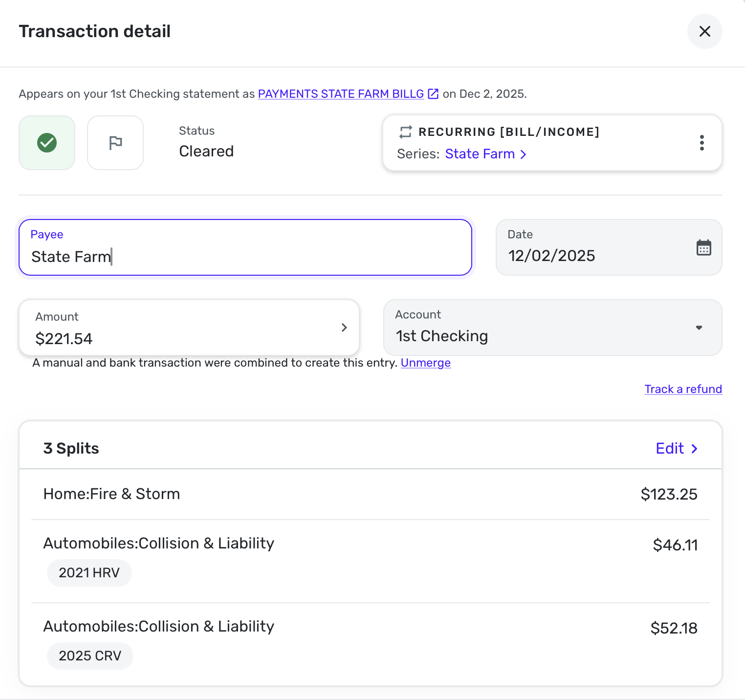This screenshot has width=745, height=700.
Task: Click the Date field showing 12/02/2025
Action: [x=587, y=255]
